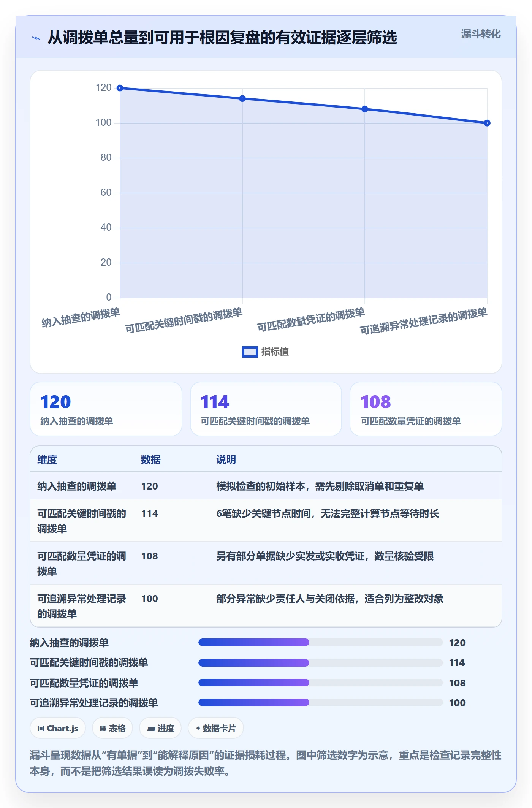Click the progress bar for 可匹配数量凭证的调拨单
The height and width of the screenshot is (808, 532).
(x=321, y=683)
